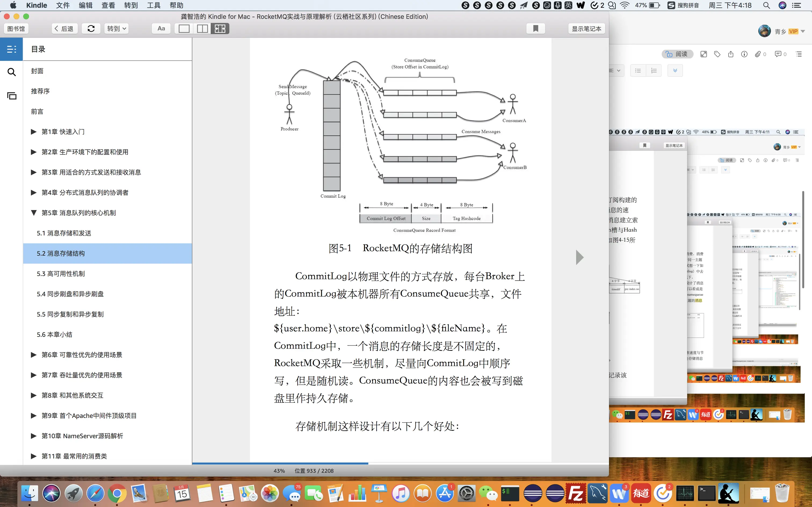The image size is (812, 507).
Task: Open the Safari icon in the Dock
Action: pos(95,493)
